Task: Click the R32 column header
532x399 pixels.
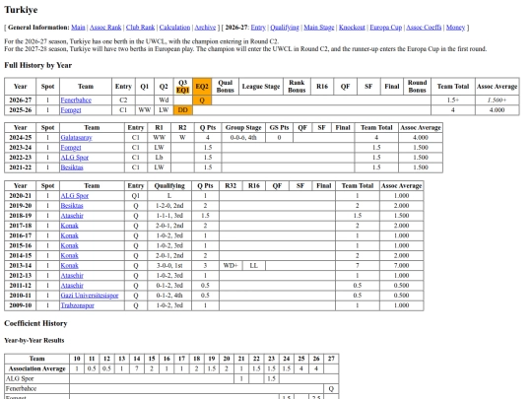Action: pyautogui.click(x=231, y=186)
